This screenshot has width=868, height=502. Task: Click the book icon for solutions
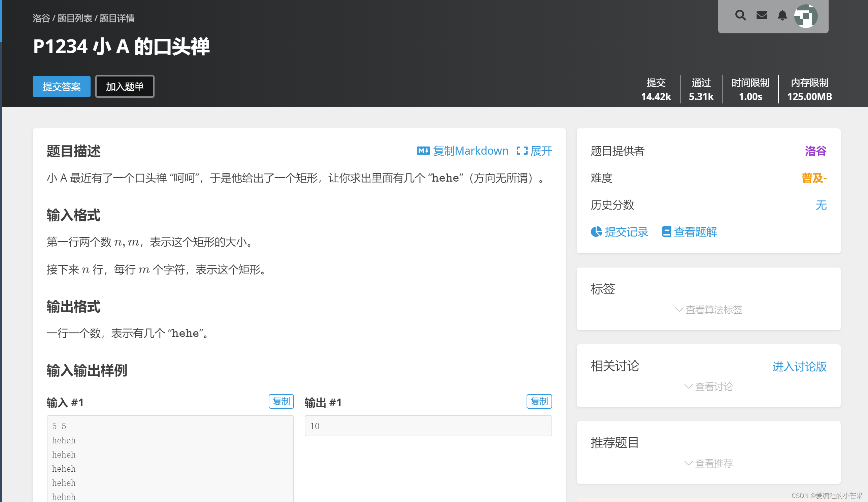point(666,232)
